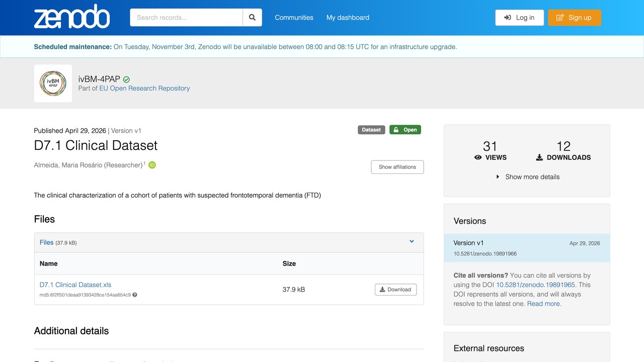Click the Show affiliations button
Screen dimensions: 644x362
point(397,167)
